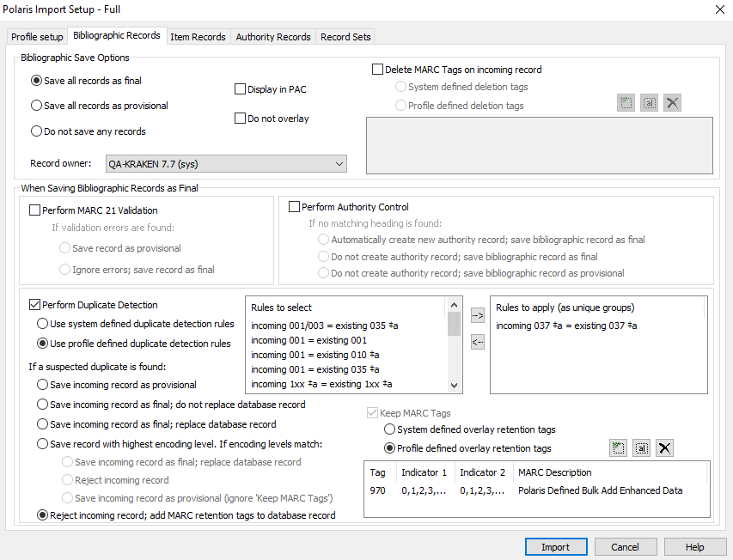Click the new overlay retention tag icon

click(618, 447)
